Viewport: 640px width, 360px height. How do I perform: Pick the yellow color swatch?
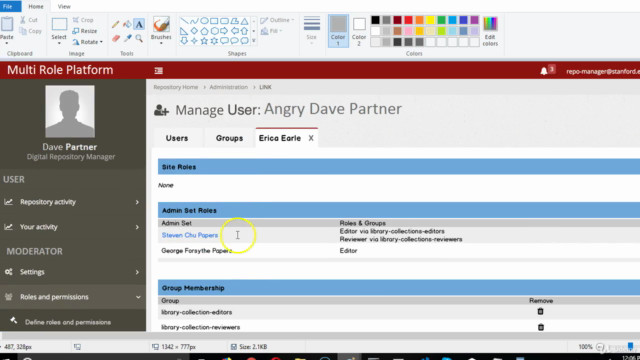pyautogui.click(x=430, y=20)
